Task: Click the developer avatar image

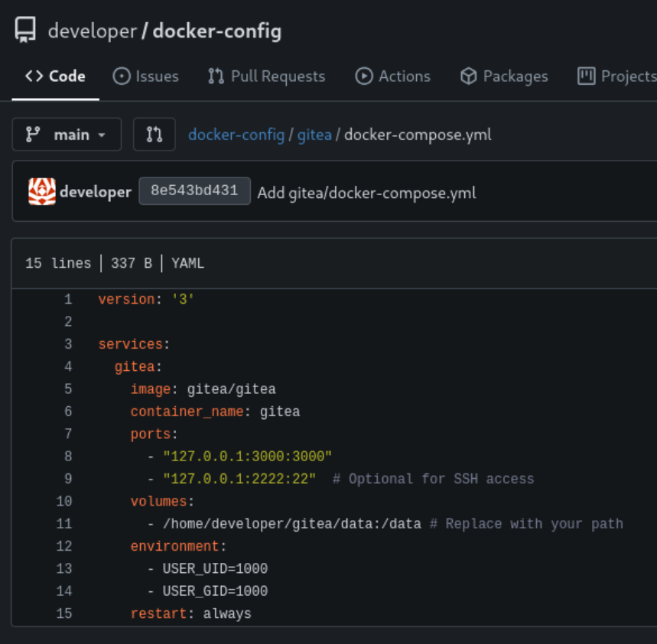Action: [x=42, y=191]
